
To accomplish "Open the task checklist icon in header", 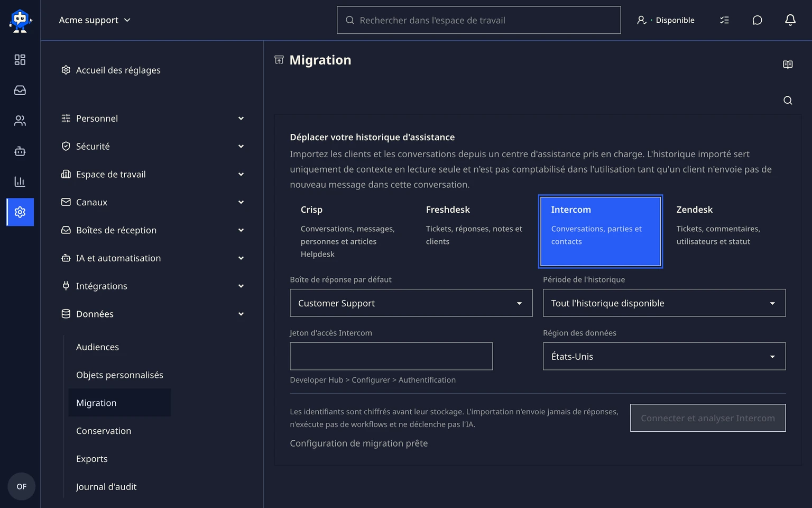I will pyautogui.click(x=724, y=20).
